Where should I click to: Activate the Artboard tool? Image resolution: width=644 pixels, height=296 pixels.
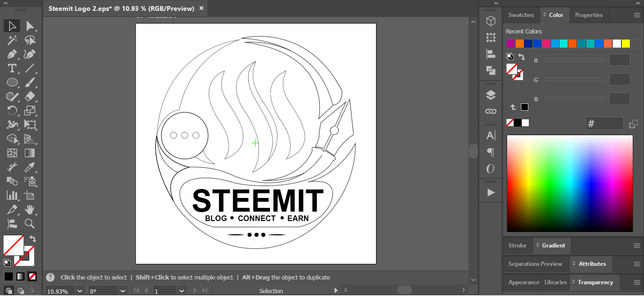click(x=30, y=195)
